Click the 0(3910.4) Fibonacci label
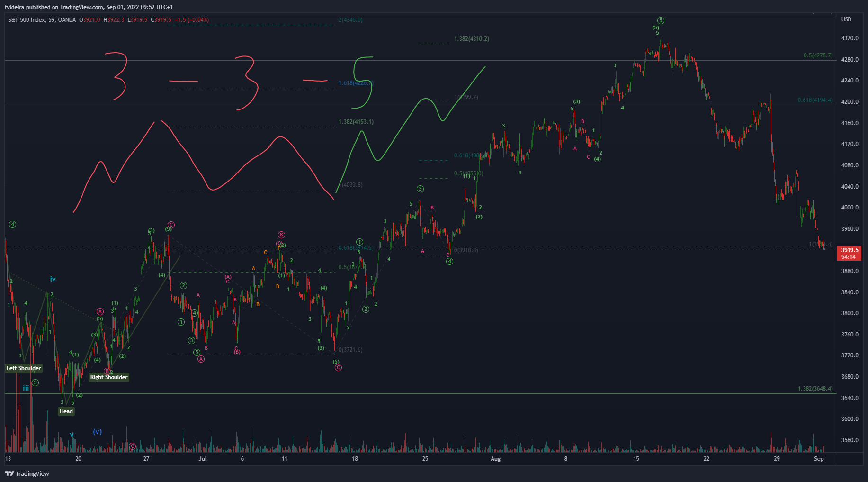The height and width of the screenshot is (482, 868). pos(466,250)
